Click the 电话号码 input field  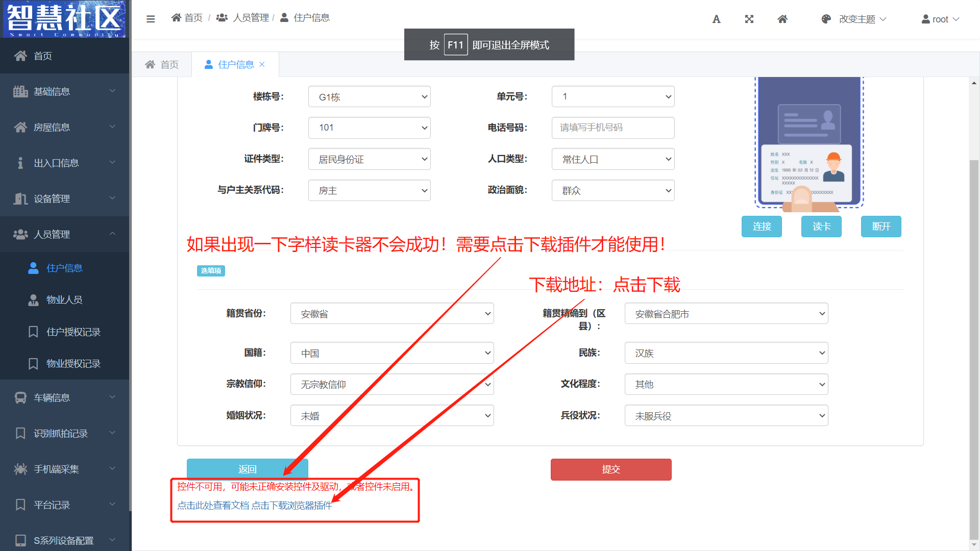pyautogui.click(x=612, y=128)
